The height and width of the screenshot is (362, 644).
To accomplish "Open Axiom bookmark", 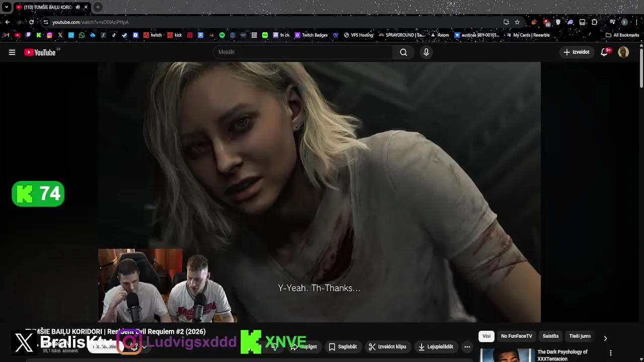I will (x=440, y=35).
